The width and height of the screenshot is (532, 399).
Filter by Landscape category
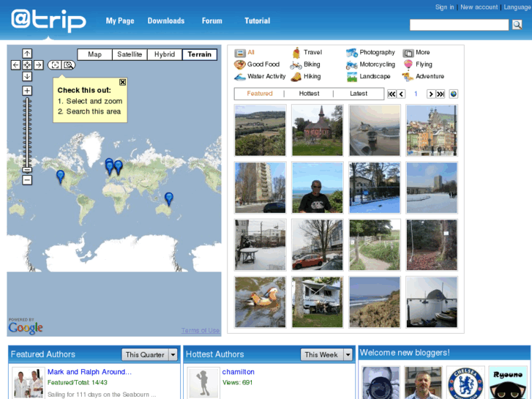point(369,76)
